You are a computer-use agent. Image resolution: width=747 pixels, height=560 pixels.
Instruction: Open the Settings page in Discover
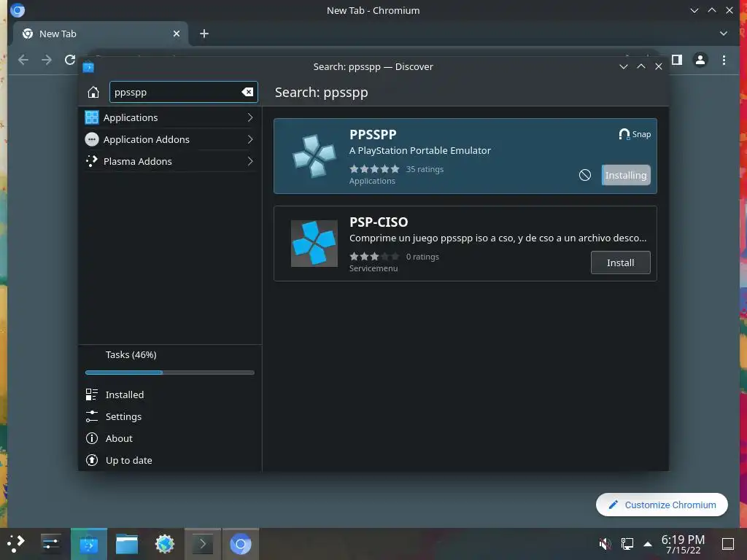pos(170,416)
